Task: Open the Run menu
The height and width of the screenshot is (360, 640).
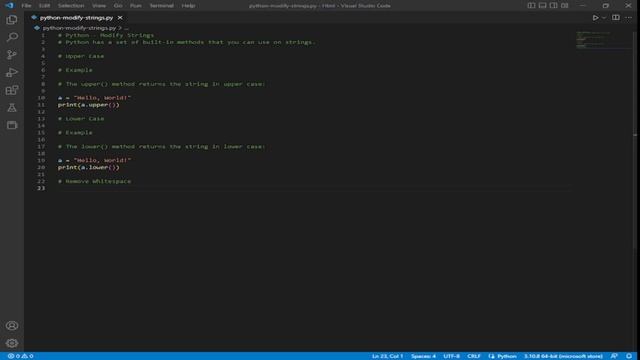Action: [x=136, y=6]
